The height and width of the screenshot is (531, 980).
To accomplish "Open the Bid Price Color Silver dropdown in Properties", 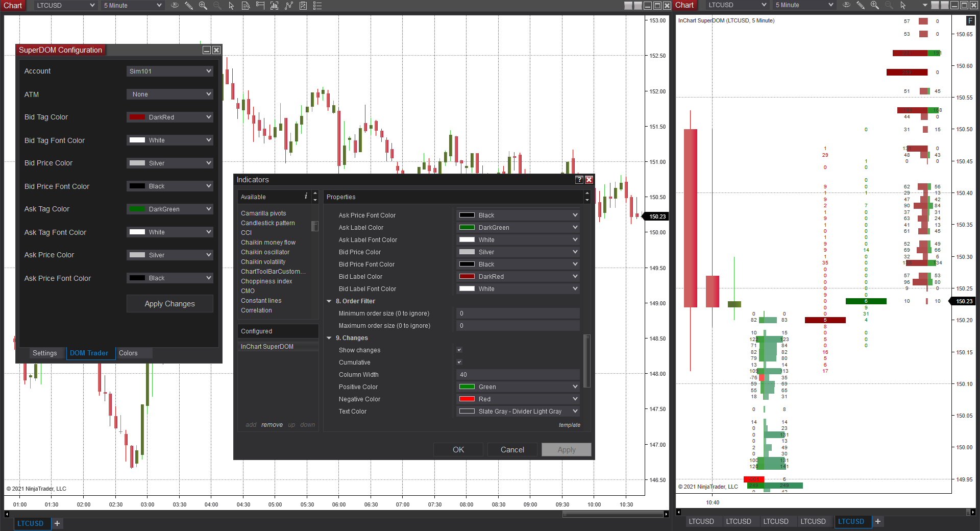I will [x=518, y=252].
